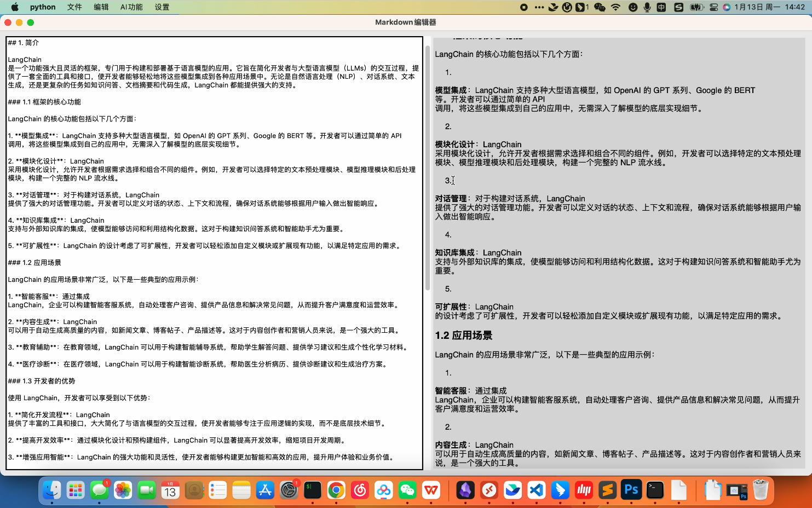Open WeChat from the dock
This screenshot has width=812, height=508.
point(407,490)
